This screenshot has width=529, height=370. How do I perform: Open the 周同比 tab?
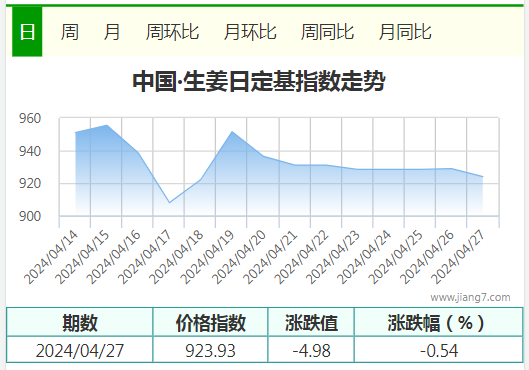(x=327, y=32)
